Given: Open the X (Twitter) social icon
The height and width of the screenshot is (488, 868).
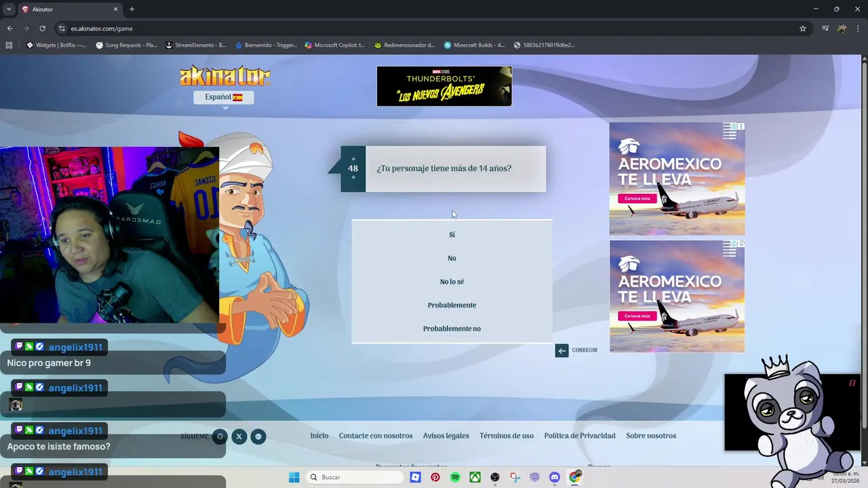Looking at the screenshot, I should (x=239, y=436).
